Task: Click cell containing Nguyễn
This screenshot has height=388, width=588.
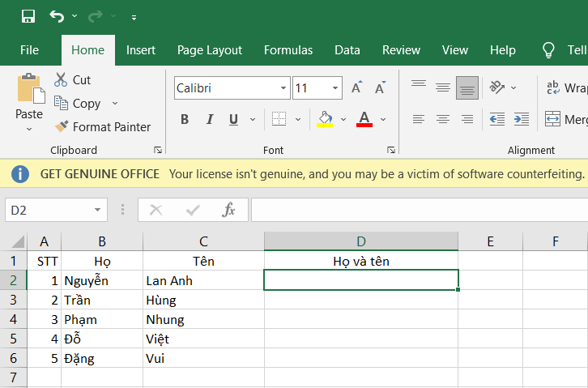Action: [102, 280]
